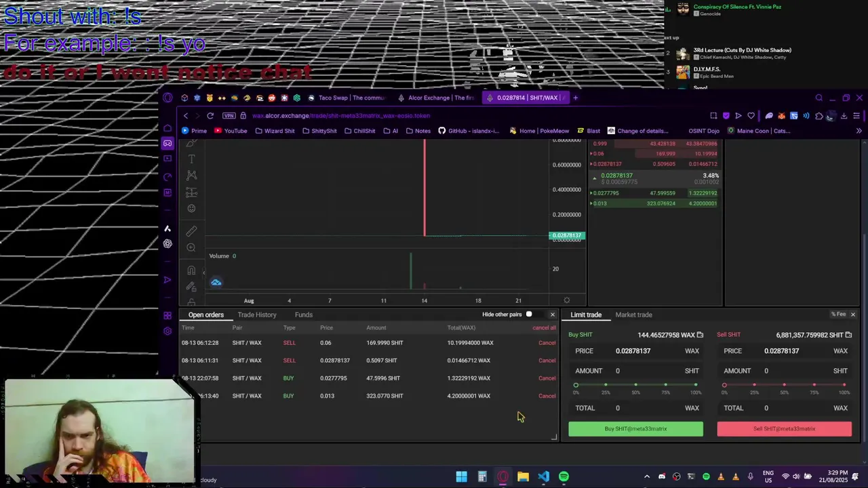This screenshot has height=488, width=868.
Task: Launch Spotify from the taskbar
Action: pyautogui.click(x=564, y=476)
